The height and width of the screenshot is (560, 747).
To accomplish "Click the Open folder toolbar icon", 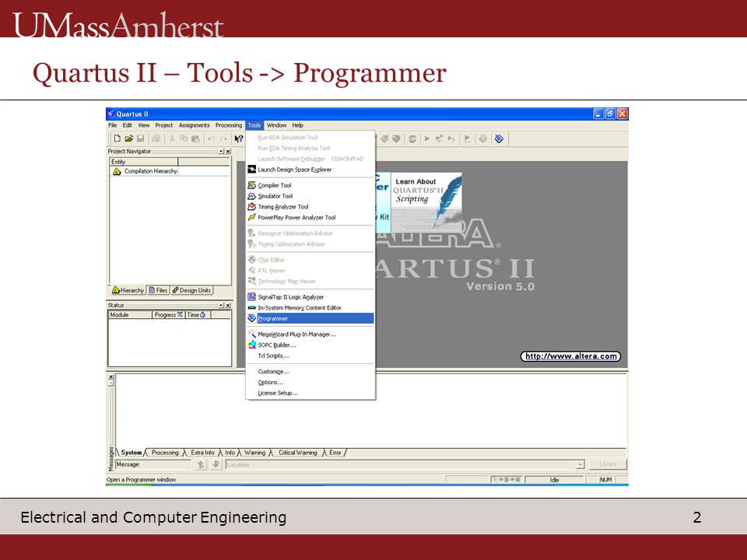I will click(128, 138).
